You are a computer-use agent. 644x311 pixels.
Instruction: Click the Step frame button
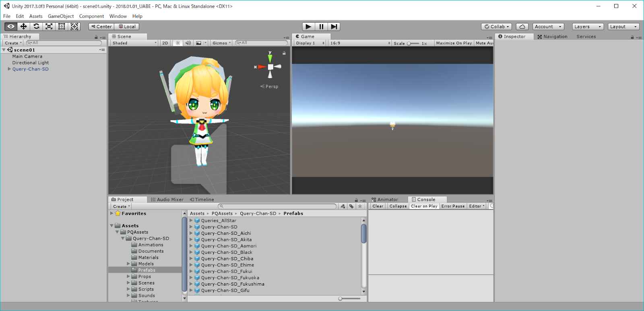(334, 27)
